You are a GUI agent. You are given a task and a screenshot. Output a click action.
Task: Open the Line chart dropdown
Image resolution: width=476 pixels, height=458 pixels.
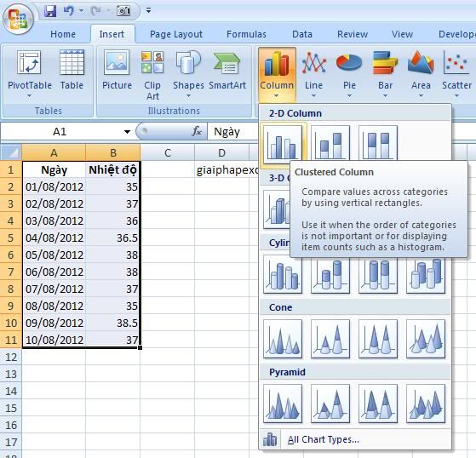click(x=313, y=75)
